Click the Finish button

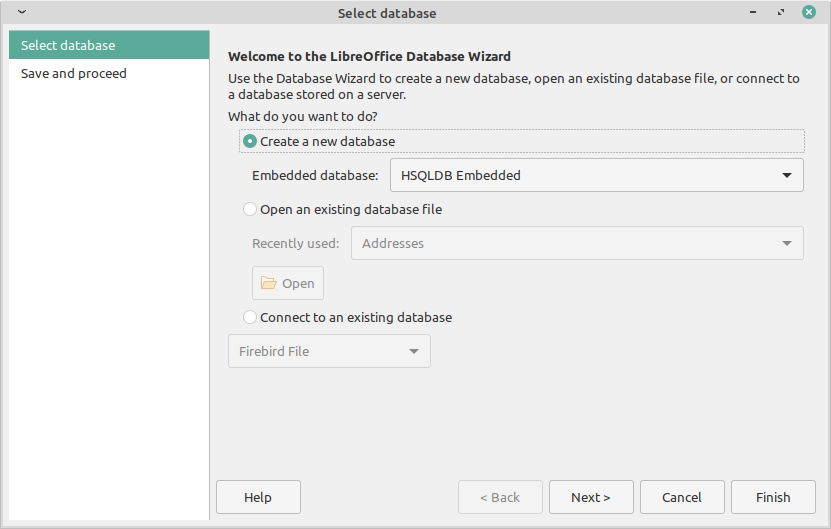pos(773,497)
